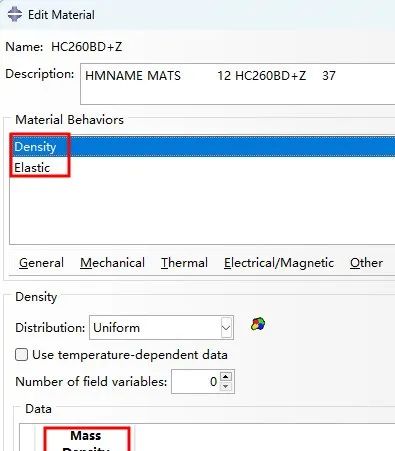The width and height of the screenshot is (395, 451).
Task: Click the material Name field HC260BD+Z
Action: (x=87, y=47)
